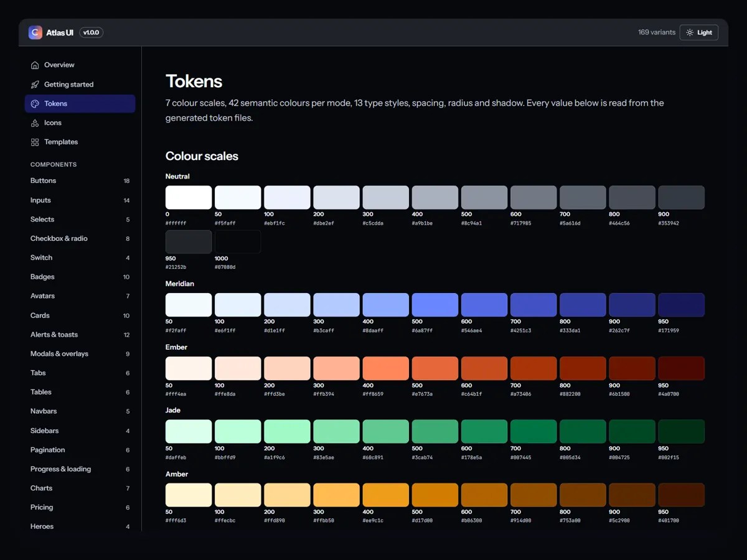Click the COMPONENTS sidebar heading

coord(54,164)
